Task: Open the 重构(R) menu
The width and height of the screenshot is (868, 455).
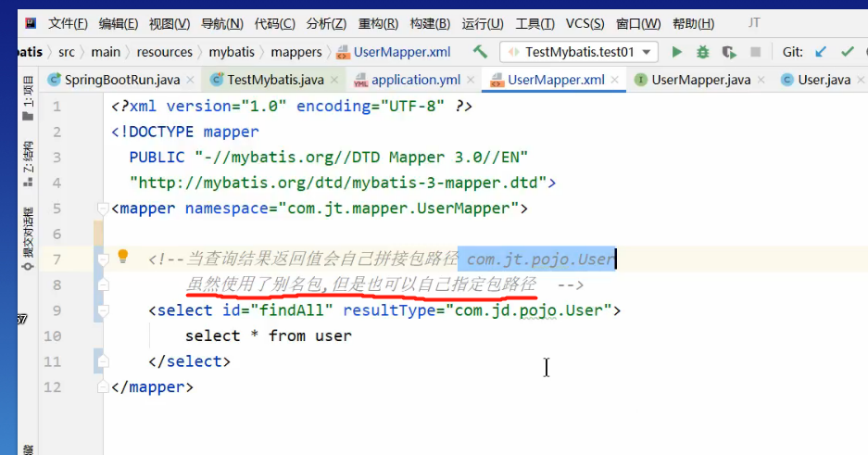Action: point(378,24)
